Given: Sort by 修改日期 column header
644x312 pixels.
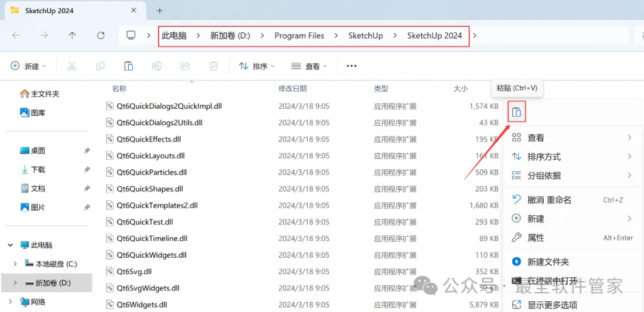Looking at the screenshot, I should [x=292, y=88].
